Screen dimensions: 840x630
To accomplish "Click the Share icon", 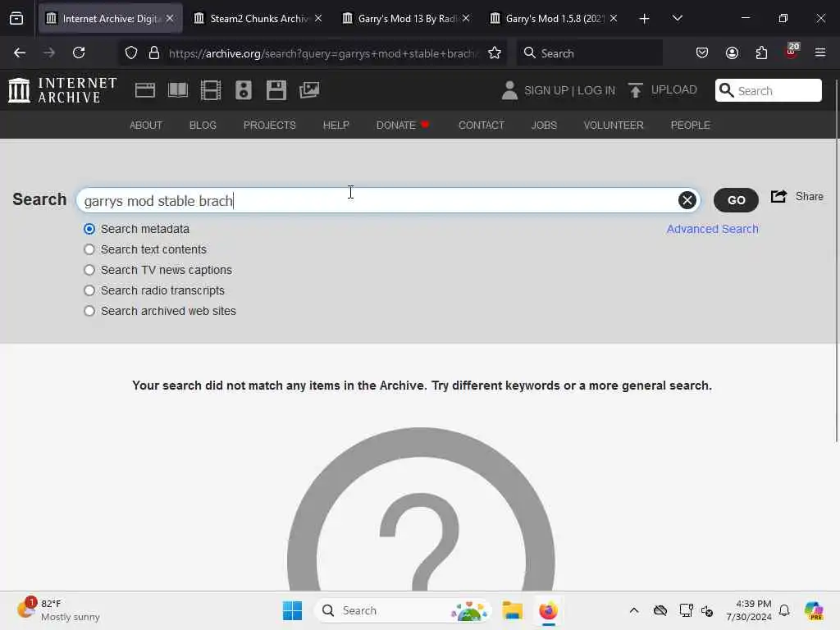I will point(779,197).
